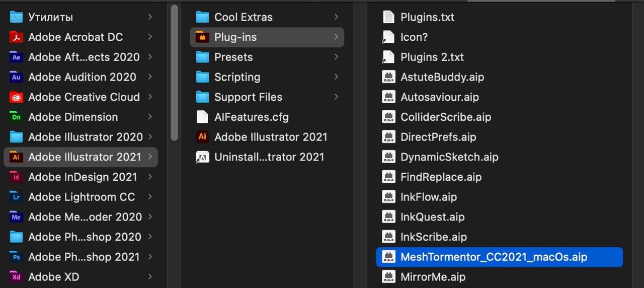Click the Adobe XD icon
The width and height of the screenshot is (644, 288).
click(x=17, y=277)
